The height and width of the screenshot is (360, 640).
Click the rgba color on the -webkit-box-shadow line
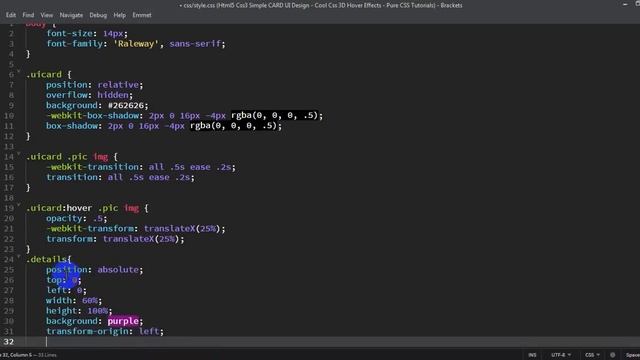[275, 116]
